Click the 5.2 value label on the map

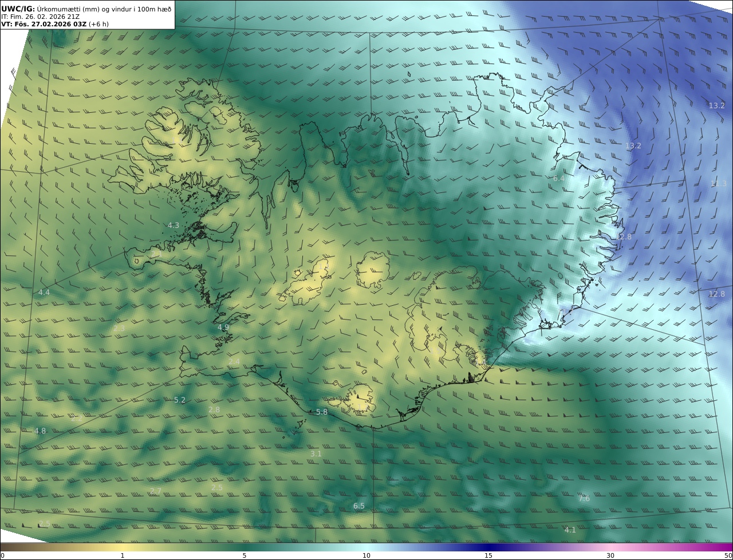180,400
